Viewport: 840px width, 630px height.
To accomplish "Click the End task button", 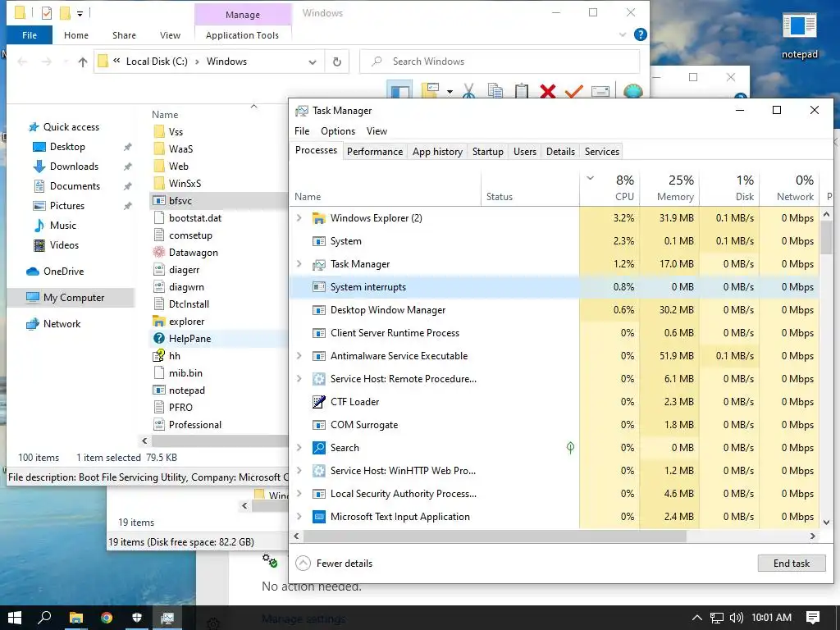I will tap(792, 564).
